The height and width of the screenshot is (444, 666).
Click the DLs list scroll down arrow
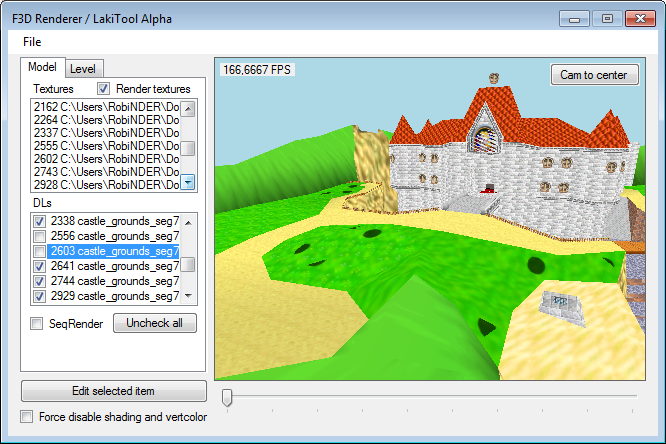pyautogui.click(x=188, y=296)
